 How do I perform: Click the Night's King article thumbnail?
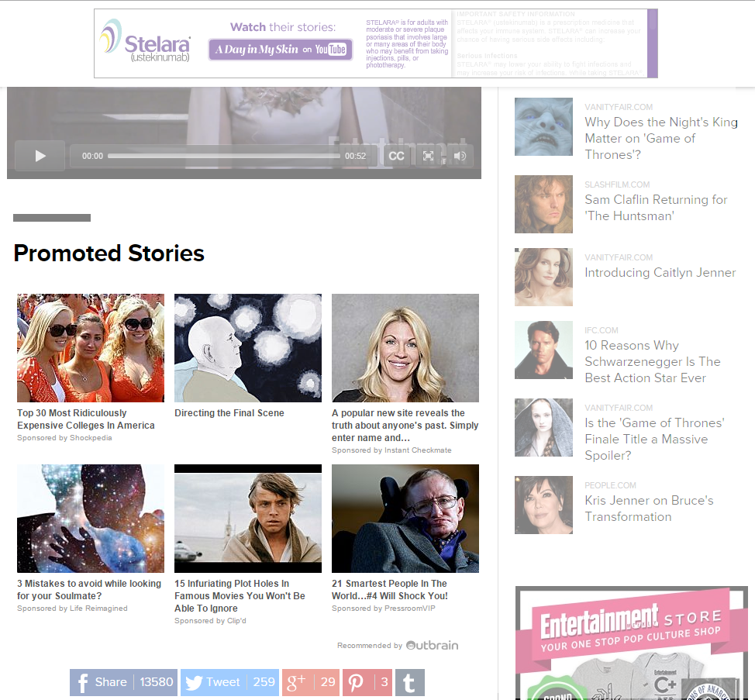[x=543, y=126]
